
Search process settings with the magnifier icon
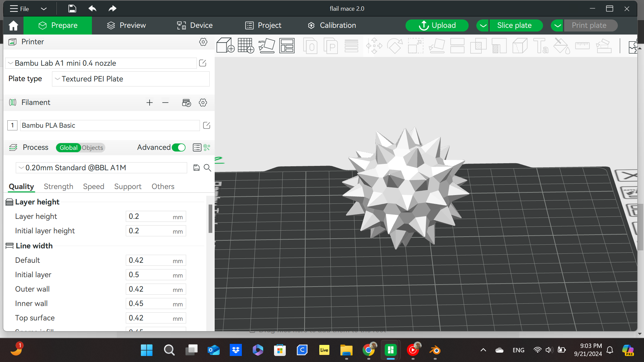207,168
